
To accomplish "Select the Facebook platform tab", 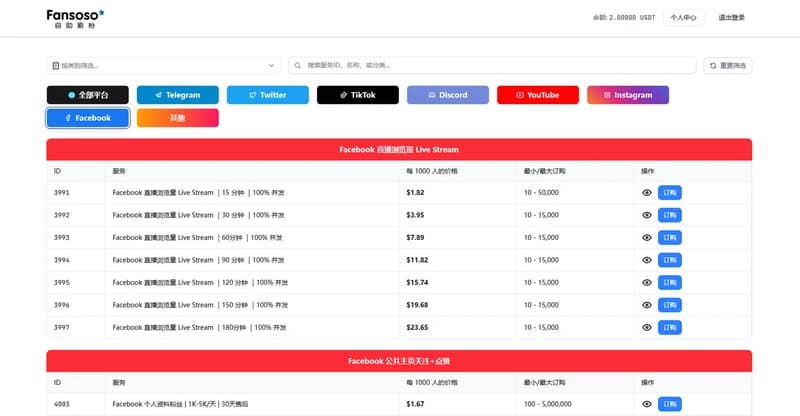I will pyautogui.click(x=88, y=118).
